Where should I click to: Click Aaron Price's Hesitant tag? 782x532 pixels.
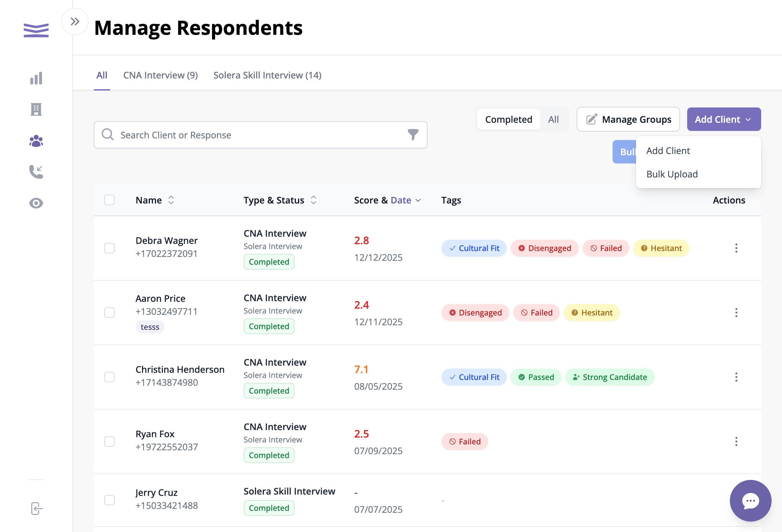click(591, 313)
